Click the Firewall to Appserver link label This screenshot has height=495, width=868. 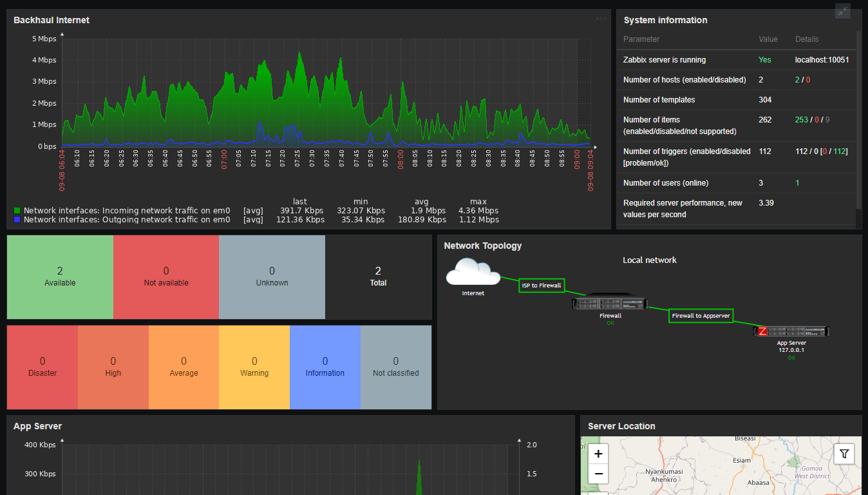(701, 316)
